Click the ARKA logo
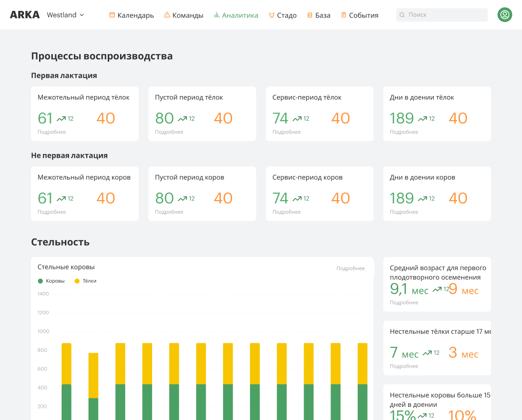This screenshot has width=522, height=420. click(25, 15)
